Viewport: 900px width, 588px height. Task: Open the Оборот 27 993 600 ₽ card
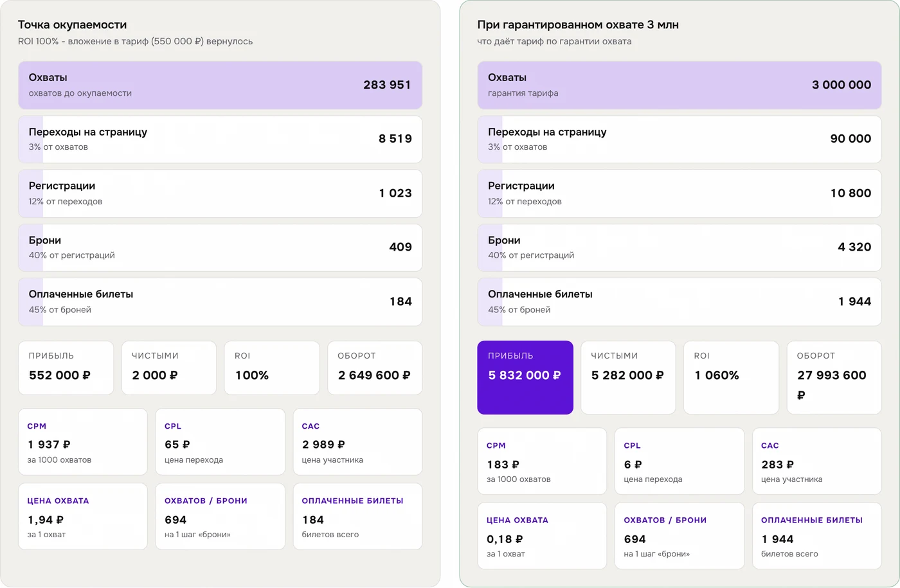click(x=834, y=377)
